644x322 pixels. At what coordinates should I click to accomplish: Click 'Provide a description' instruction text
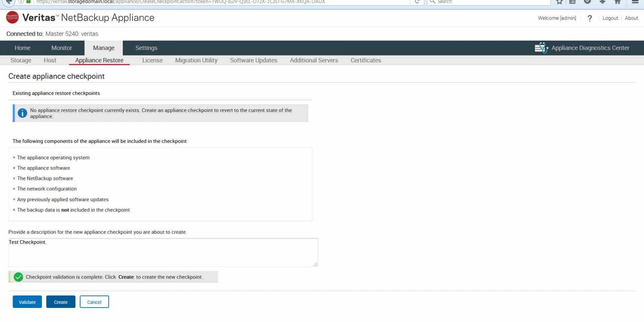97,232
